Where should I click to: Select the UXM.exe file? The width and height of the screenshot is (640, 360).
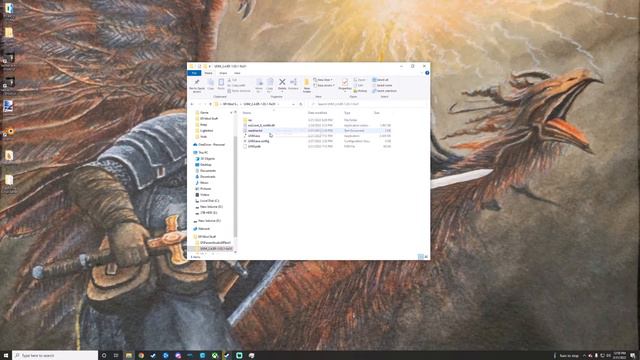254,136
